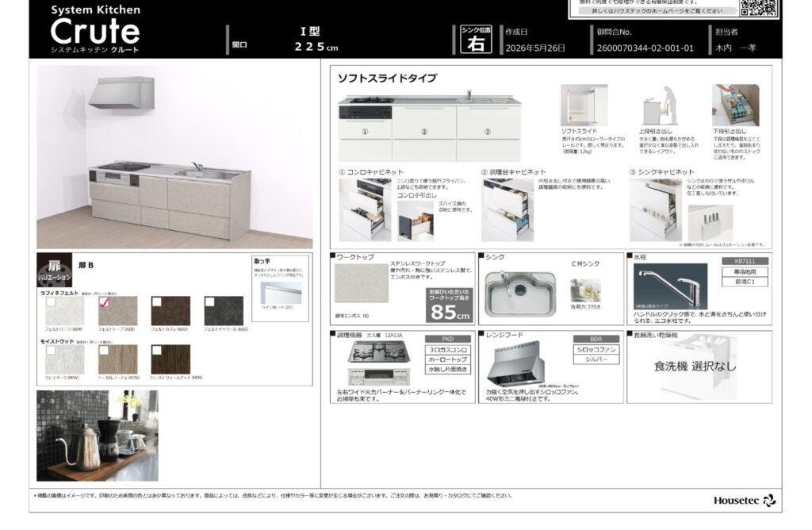Click the 上段引き出し illustration
The height and width of the screenshot is (530, 812).
[x=661, y=106]
